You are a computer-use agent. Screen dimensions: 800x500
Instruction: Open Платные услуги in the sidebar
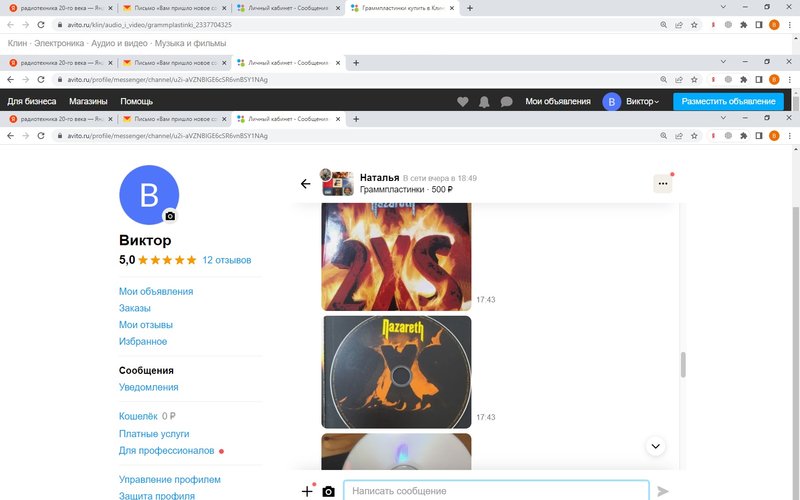154,434
